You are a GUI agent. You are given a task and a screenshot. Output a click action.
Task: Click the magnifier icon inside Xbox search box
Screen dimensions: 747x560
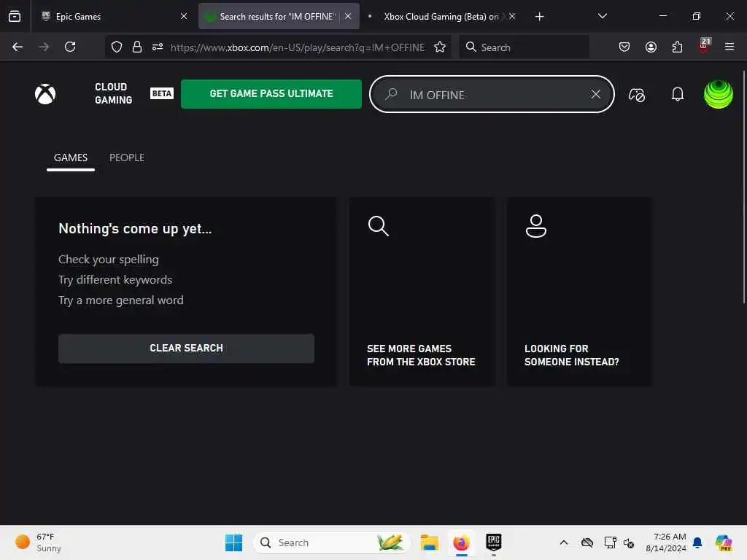pos(391,94)
